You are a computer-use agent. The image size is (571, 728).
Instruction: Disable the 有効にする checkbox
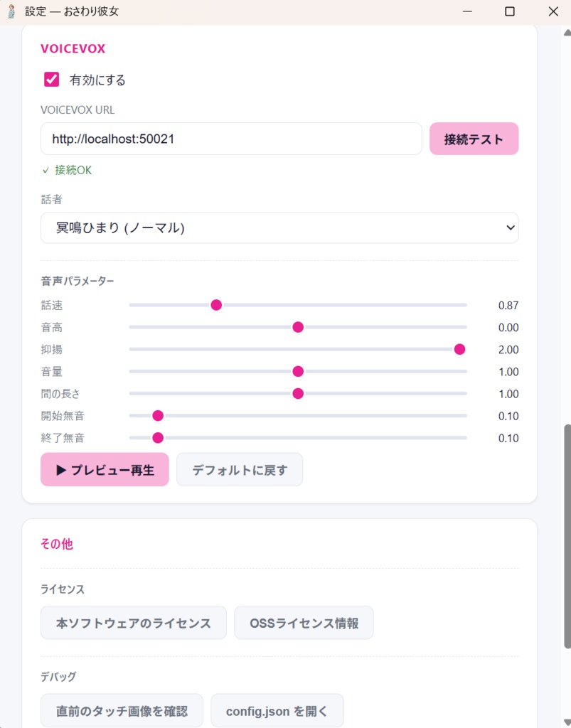click(50, 80)
